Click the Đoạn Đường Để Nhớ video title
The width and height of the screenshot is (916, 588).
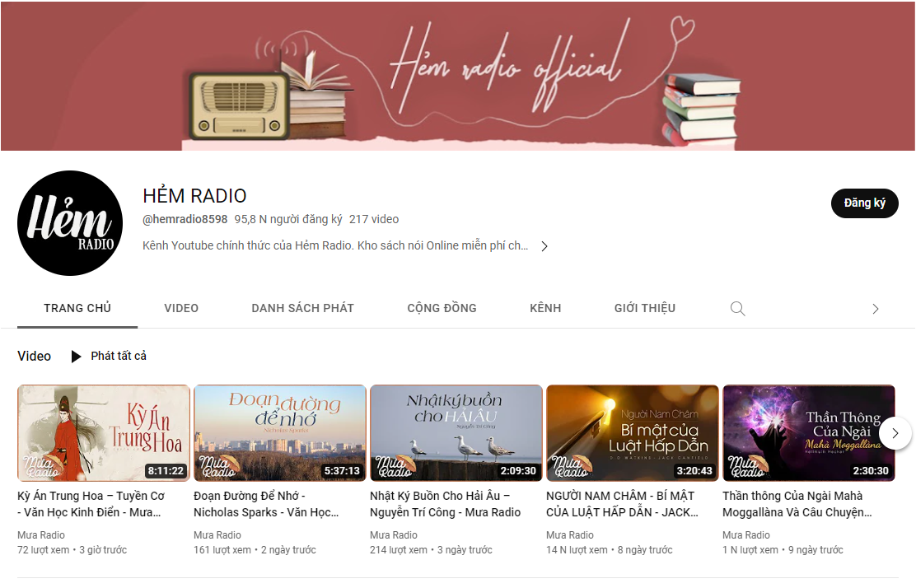click(266, 504)
